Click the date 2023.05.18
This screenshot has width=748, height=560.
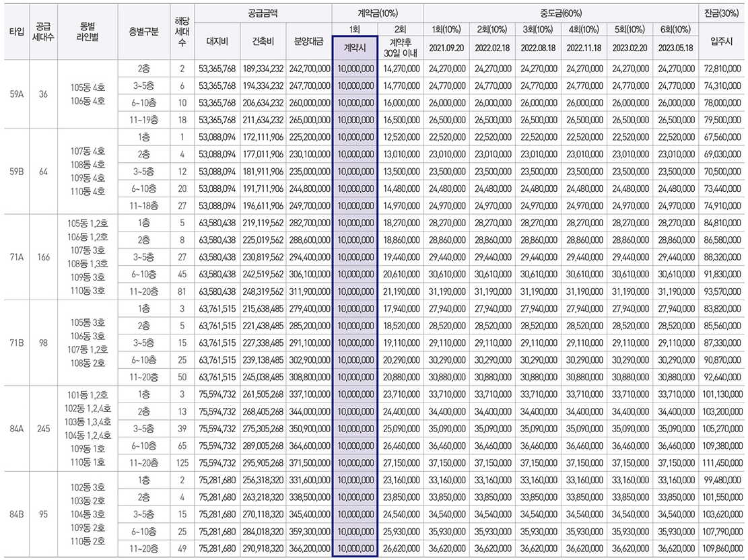click(675, 48)
